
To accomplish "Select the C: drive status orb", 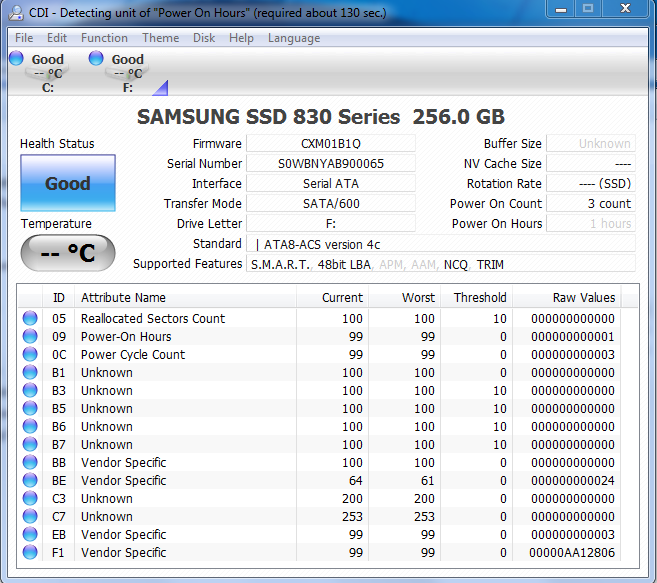I will pyautogui.click(x=17, y=59).
